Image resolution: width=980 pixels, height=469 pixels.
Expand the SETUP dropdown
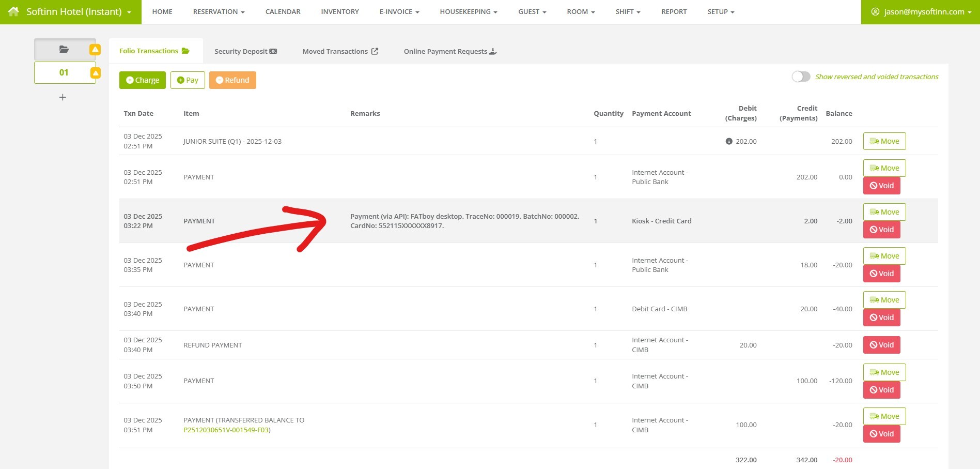pyautogui.click(x=720, y=11)
